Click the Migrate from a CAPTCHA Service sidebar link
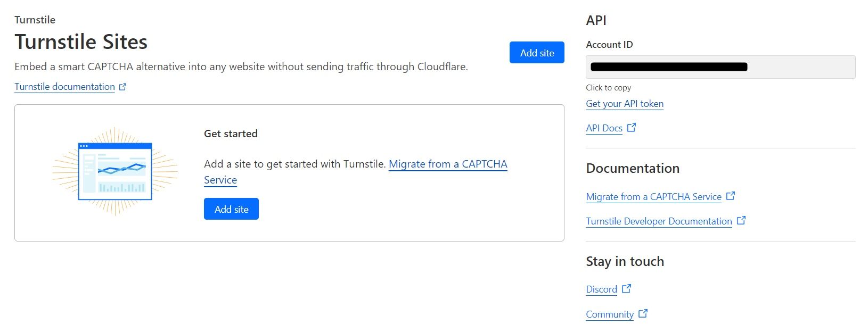This screenshot has height=333, width=868. tap(653, 196)
